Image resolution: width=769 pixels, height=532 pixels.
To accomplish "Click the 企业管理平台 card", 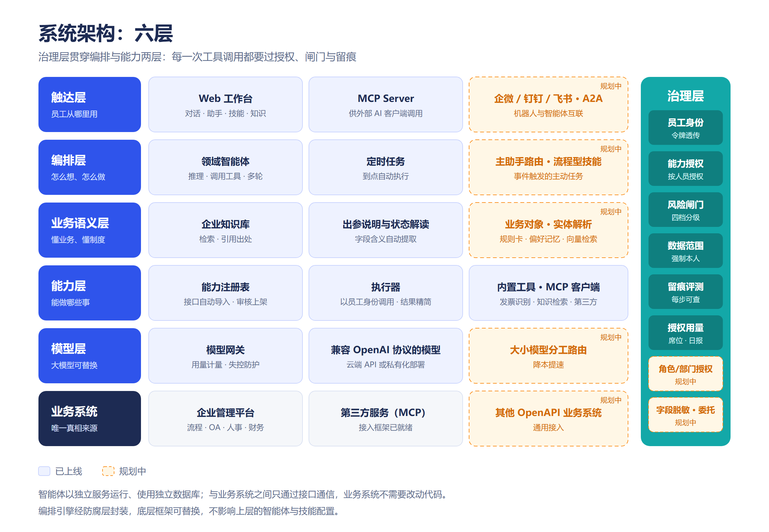I will [225, 418].
